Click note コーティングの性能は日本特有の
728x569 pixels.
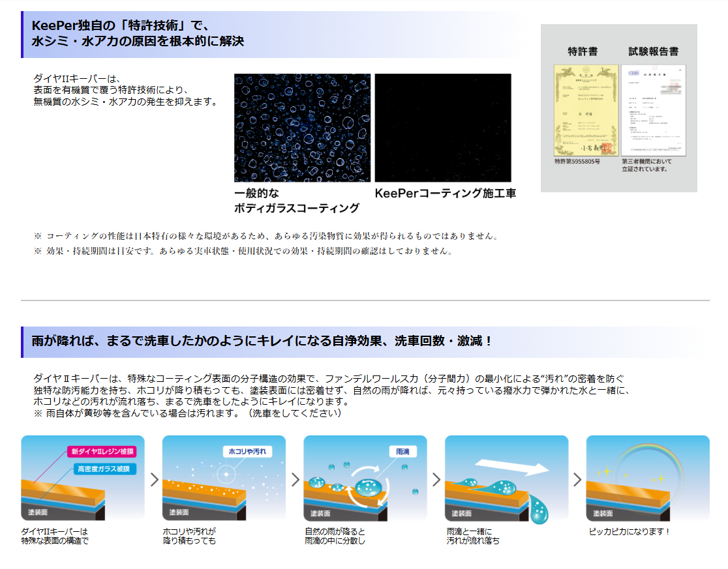tap(267, 236)
